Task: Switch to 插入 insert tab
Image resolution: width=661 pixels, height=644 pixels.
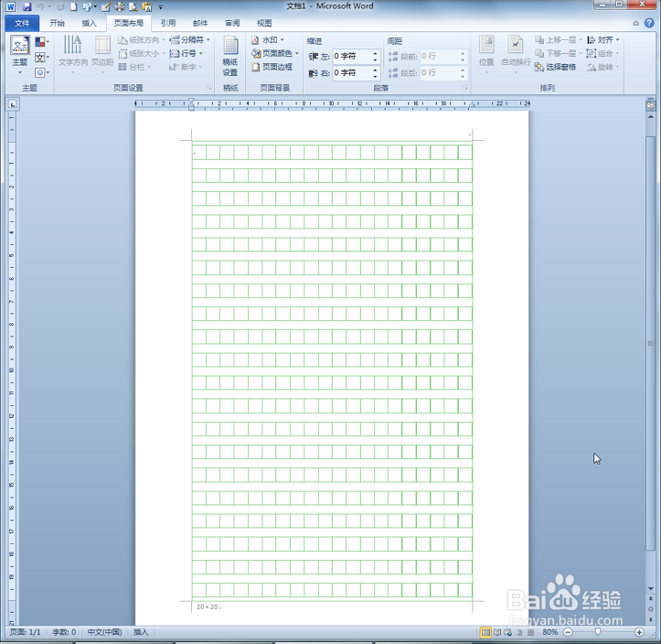Action: pyautogui.click(x=89, y=23)
